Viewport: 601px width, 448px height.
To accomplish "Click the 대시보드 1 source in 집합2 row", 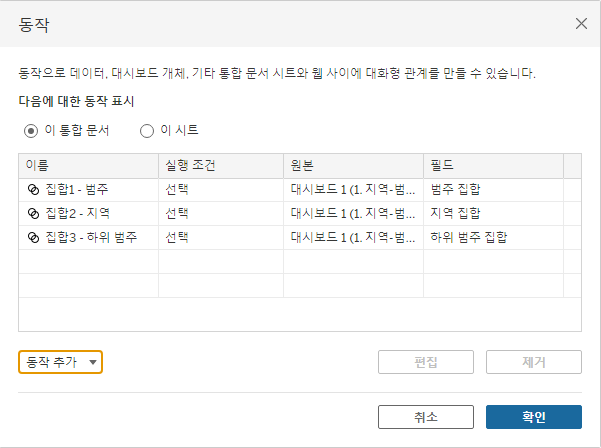I will click(353, 213).
